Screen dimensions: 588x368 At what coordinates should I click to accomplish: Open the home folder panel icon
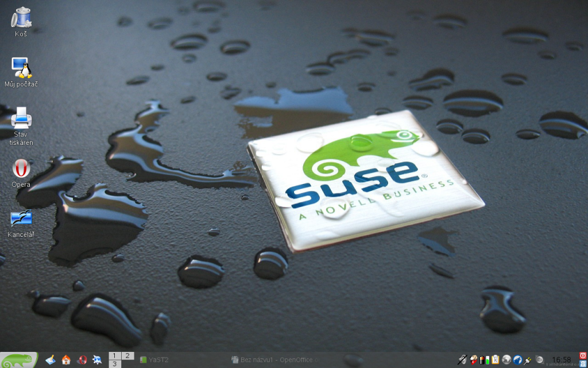pos(66,360)
